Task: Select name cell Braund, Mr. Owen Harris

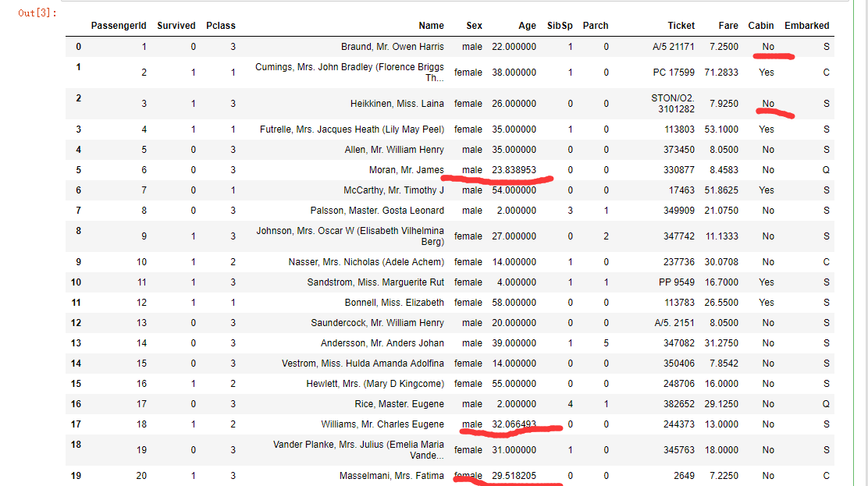Action: pos(393,47)
